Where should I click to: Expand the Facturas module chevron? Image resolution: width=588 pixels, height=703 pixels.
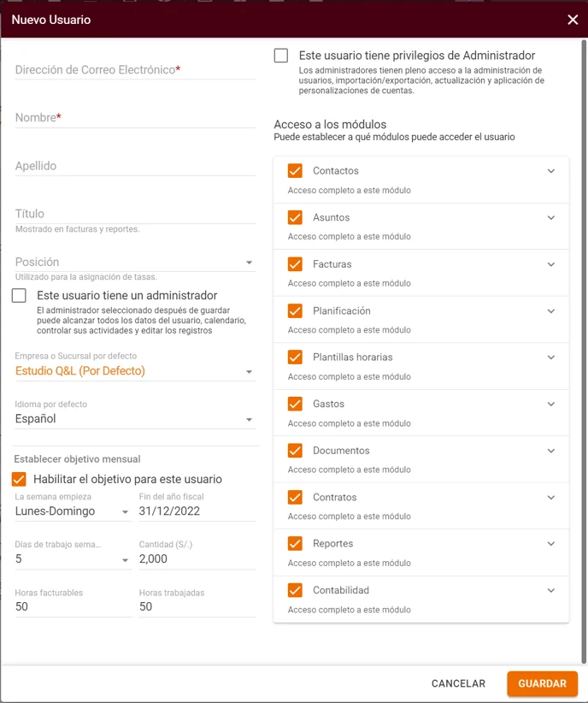point(550,264)
